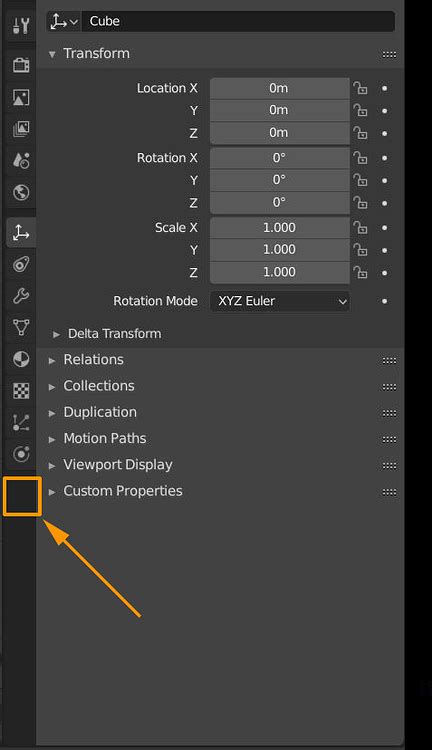Viewport: 432px width, 750px height.
Task: Animate Location Y via its dot button
Action: pos(384,111)
